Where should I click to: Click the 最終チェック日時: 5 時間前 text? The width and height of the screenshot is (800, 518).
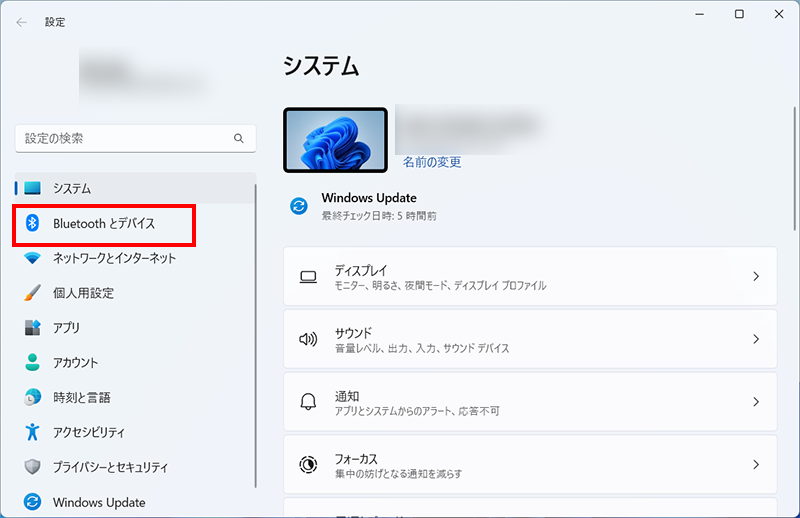point(379,216)
